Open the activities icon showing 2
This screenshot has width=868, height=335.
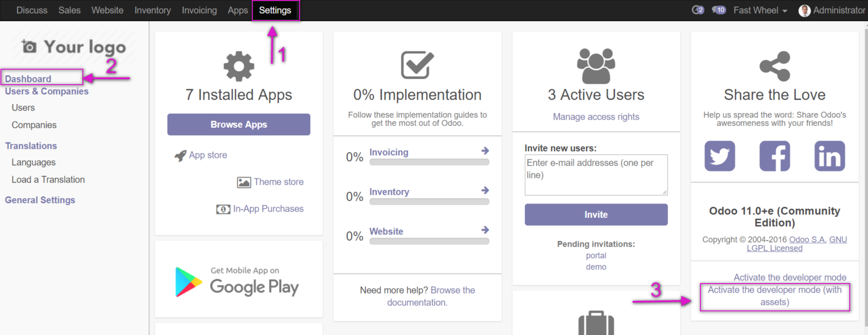pos(698,10)
